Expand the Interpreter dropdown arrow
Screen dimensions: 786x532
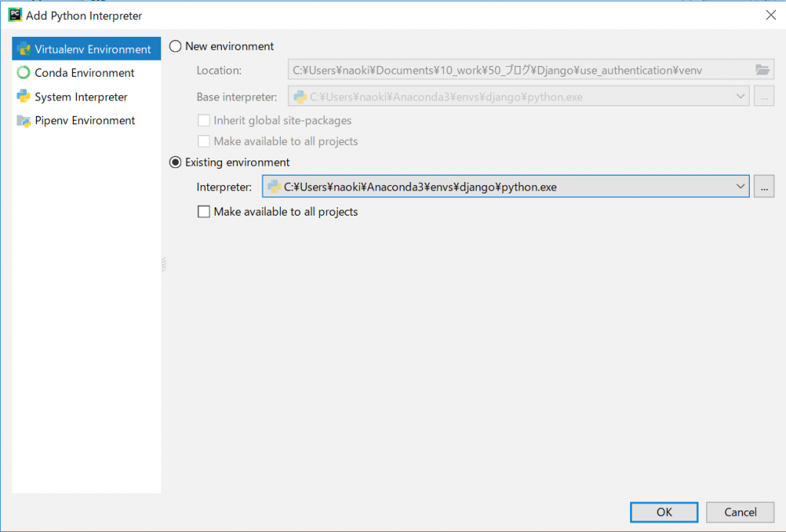[x=740, y=187]
